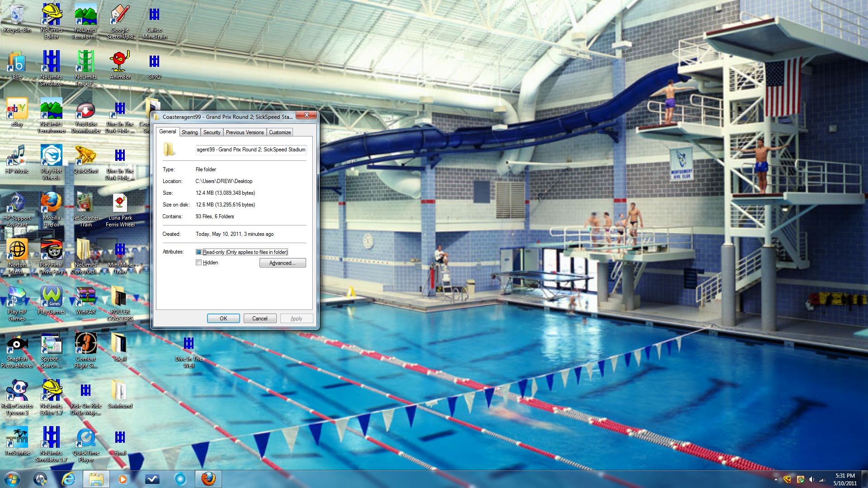Image resolution: width=868 pixels, height=488 pixels.
Task: Click the Advanced... attributes button
Action: coord(283,263)
